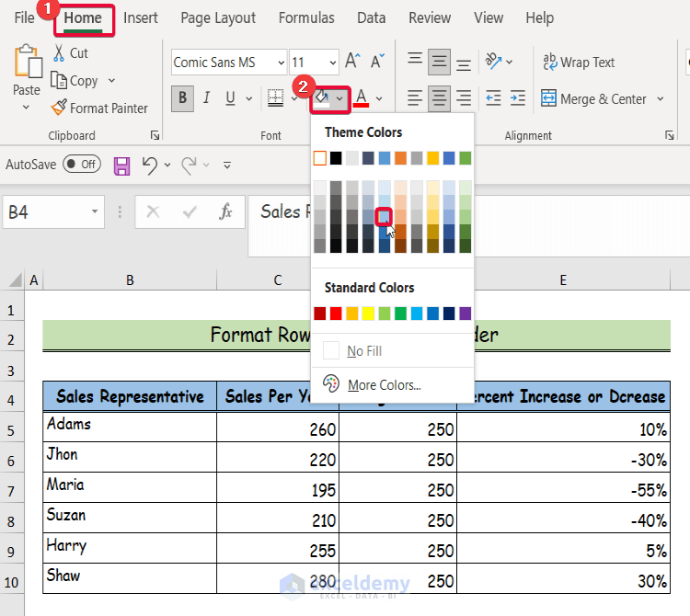690x616 pixels.
Task: Open font size dropdown showing 11
Action: tap(333, 63)
